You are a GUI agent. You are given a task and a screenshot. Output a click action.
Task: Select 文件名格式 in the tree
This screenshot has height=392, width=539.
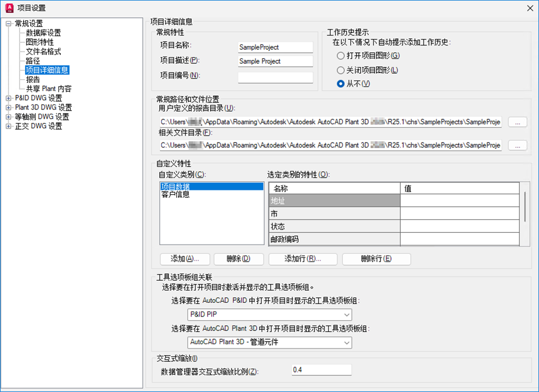tap(43, 52)
